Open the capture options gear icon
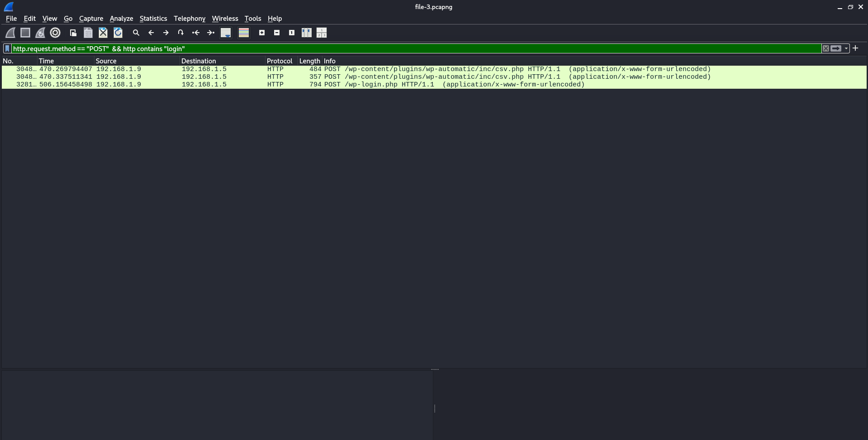The width and height of the screenshot is (868, 440). 55,33
